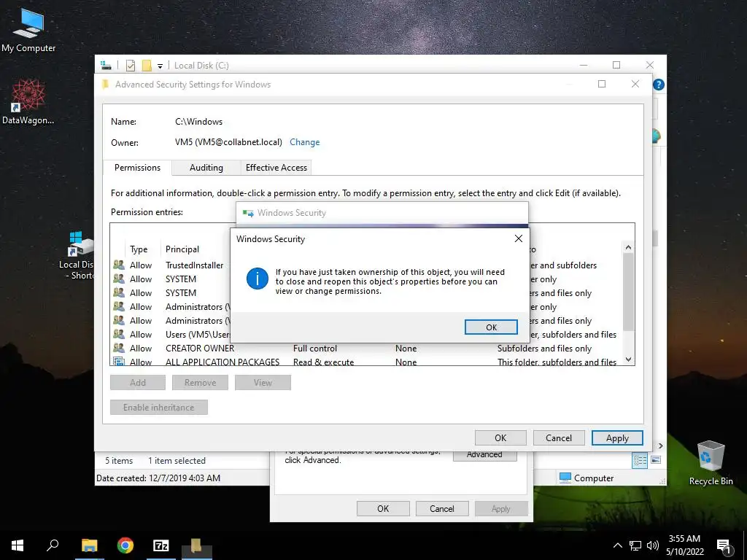Click the blue information icon in the dialog

pos(258,278)
